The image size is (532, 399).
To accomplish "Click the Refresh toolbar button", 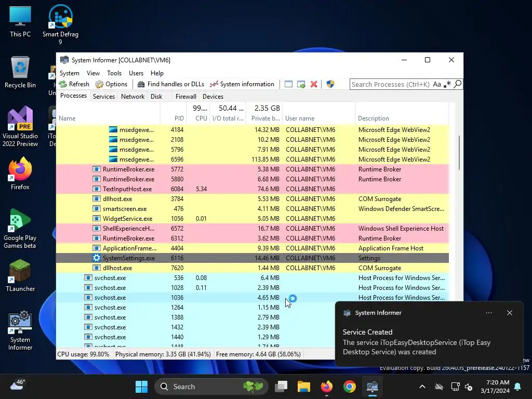I will pos(74,84).
